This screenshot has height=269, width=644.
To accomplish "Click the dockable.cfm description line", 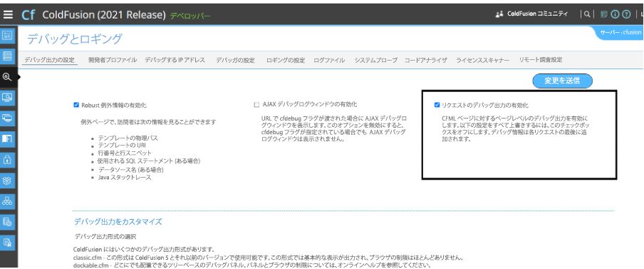I will [252, 265].
